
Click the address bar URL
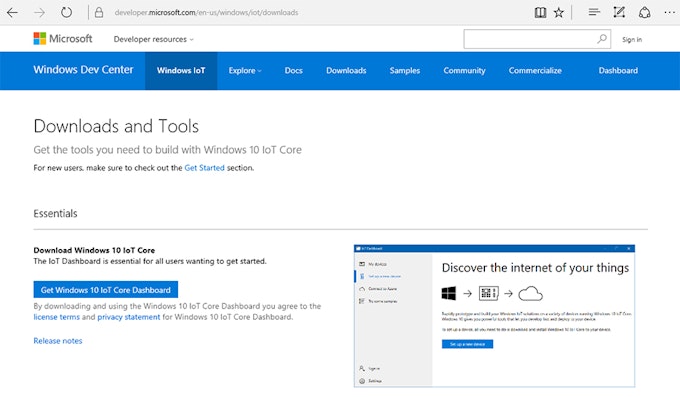206,13
